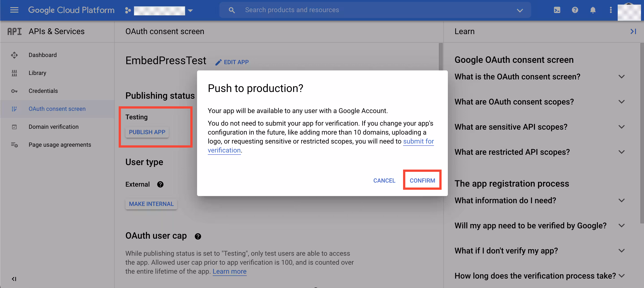Open the Help question mark menu
This screenshot has height=288, width=644.
[575, 10]
